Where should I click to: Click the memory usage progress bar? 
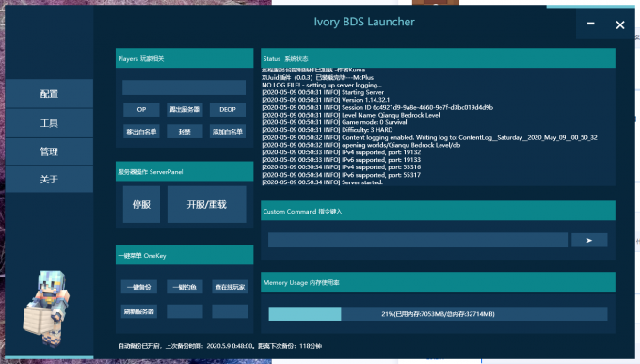click(x=438, y=314)
